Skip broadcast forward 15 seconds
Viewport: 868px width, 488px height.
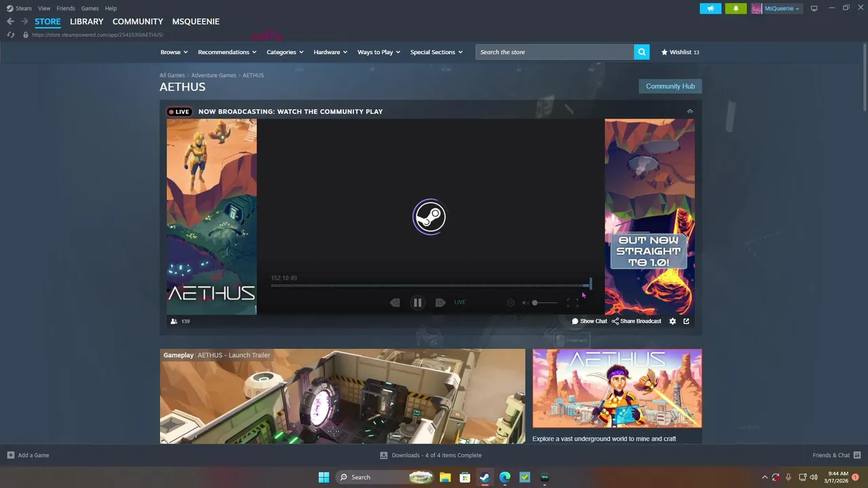[x=440, y=303]
